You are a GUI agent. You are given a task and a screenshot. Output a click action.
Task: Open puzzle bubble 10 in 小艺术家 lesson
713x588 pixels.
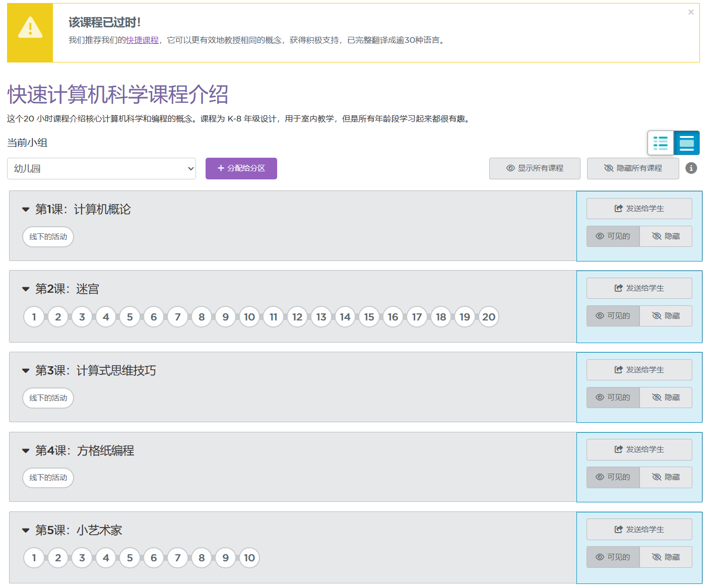[x=249, y=558]
